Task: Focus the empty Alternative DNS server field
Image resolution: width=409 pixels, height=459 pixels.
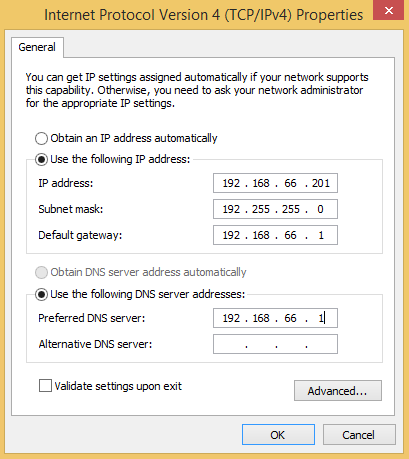Action: (x=275, y=344)
